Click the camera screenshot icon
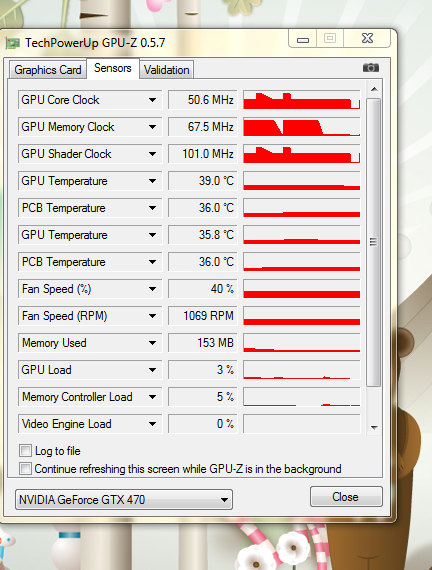 coord(371,68)
